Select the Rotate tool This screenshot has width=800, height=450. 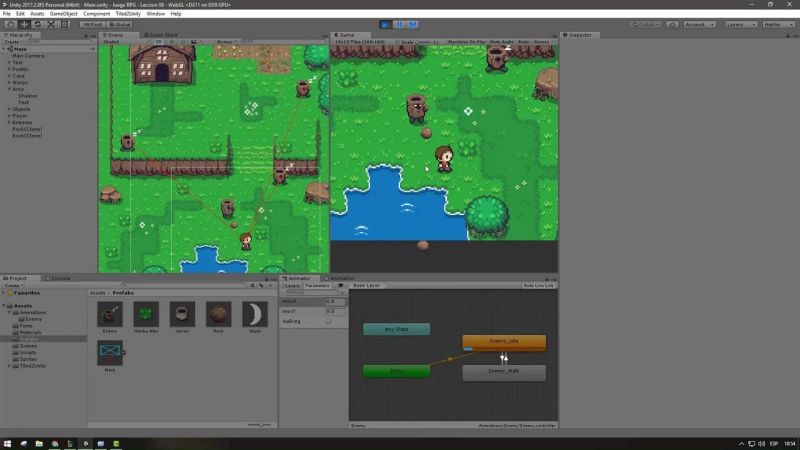coord(38,24)
